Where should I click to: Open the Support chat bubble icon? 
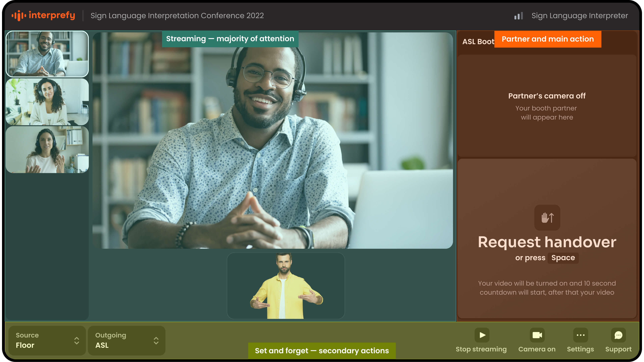point(618,335)
